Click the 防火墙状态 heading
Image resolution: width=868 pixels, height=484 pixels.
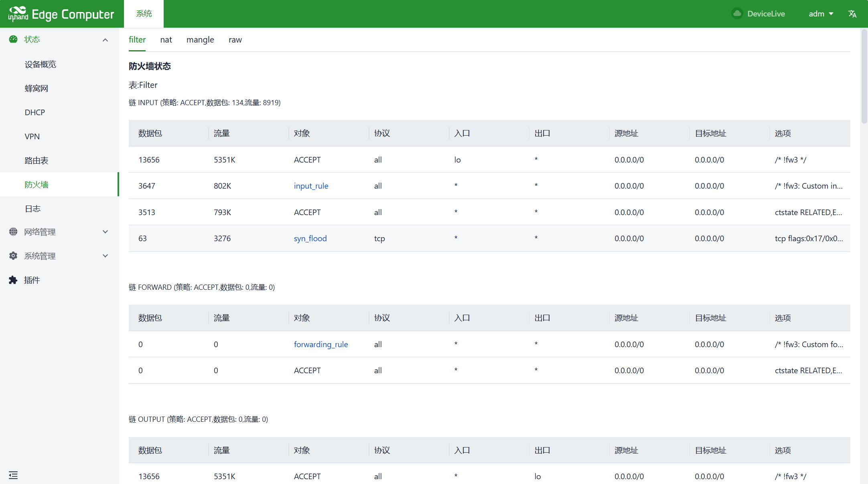tap(150, 66)
